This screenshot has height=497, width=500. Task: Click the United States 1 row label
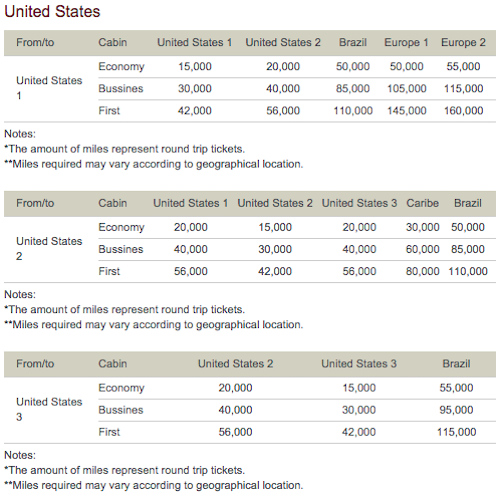point(49,88)
